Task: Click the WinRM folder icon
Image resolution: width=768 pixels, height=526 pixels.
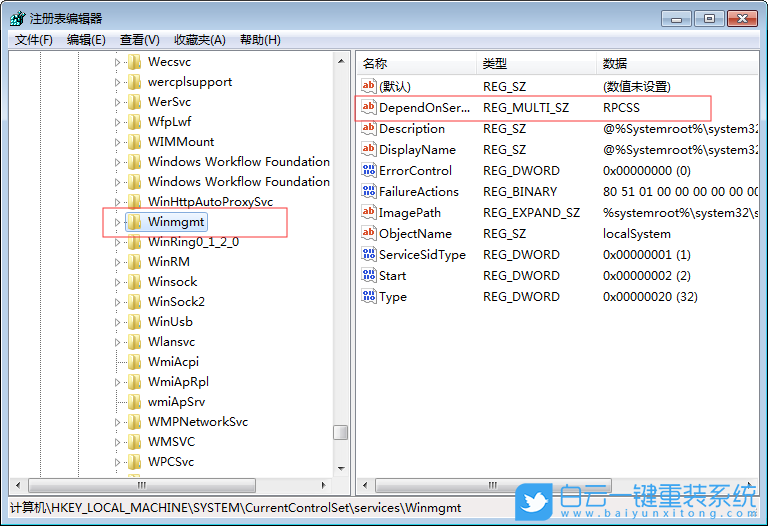Action: 134,262
